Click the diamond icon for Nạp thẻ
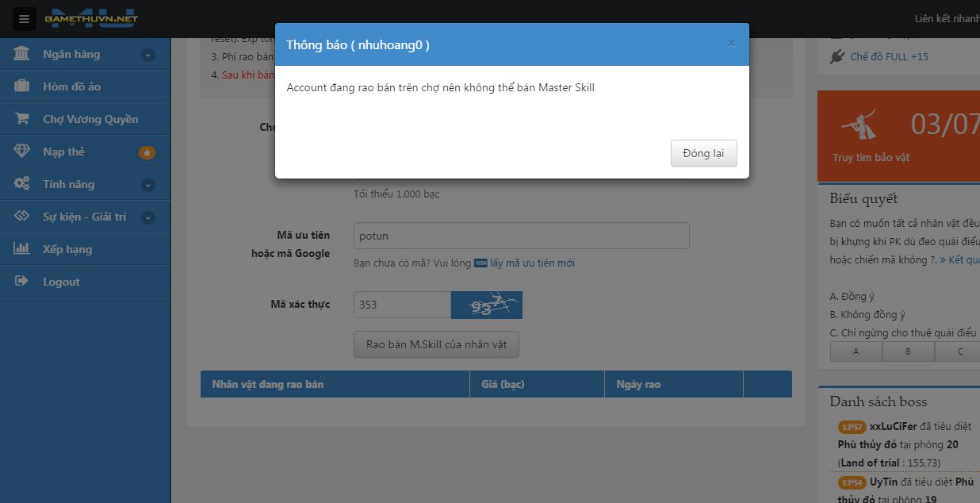Screen dimensions: 980x503 tap(22, 152)
